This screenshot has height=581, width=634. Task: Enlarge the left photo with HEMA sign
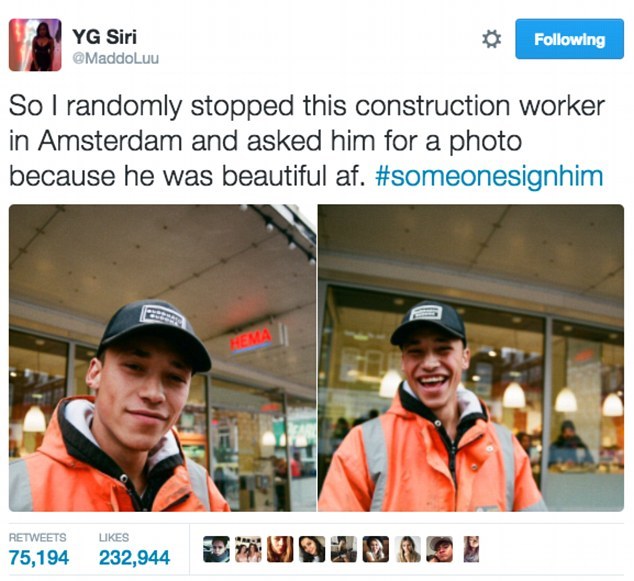click(163, 358)
